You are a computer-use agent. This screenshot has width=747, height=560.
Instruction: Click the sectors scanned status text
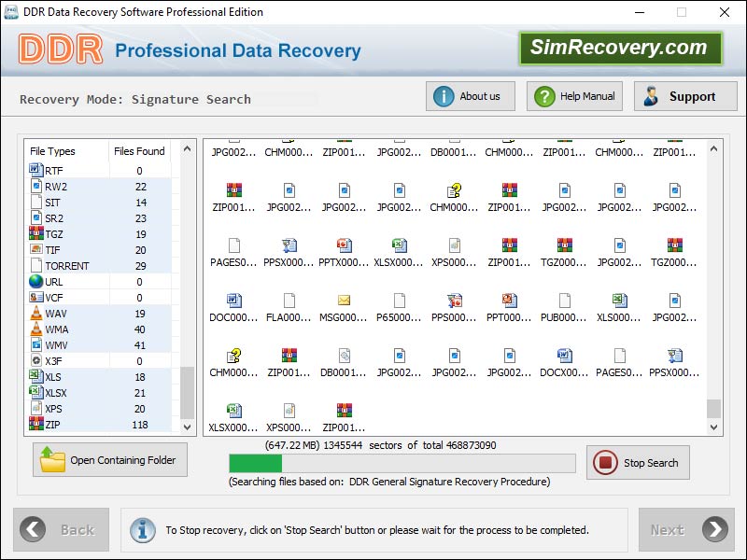coord(380,445)
